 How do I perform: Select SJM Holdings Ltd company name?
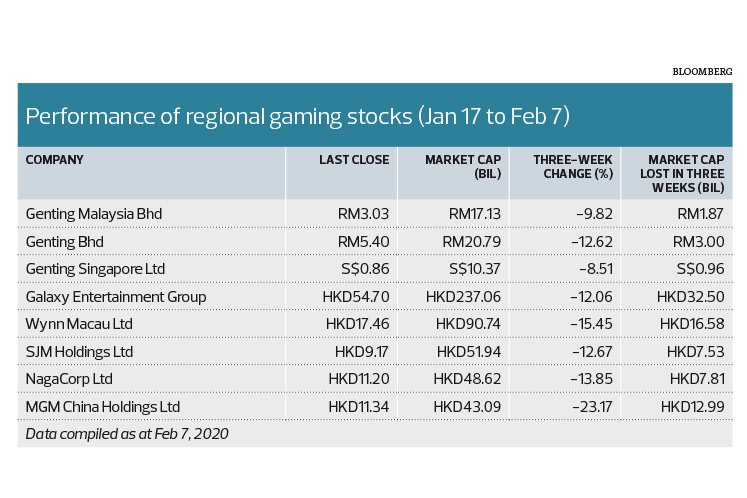79,352
